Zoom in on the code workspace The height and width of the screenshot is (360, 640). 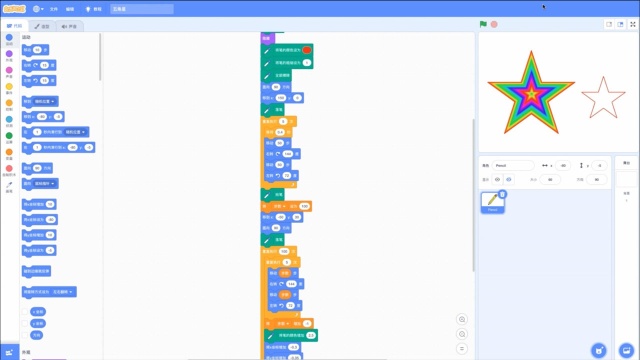point(462,319)
